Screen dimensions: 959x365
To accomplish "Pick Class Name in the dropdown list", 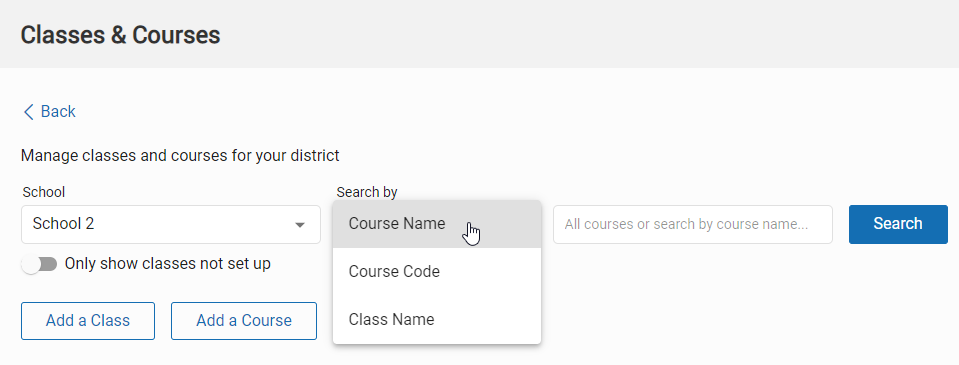I will pyautogui.click(x=437, y=319).
